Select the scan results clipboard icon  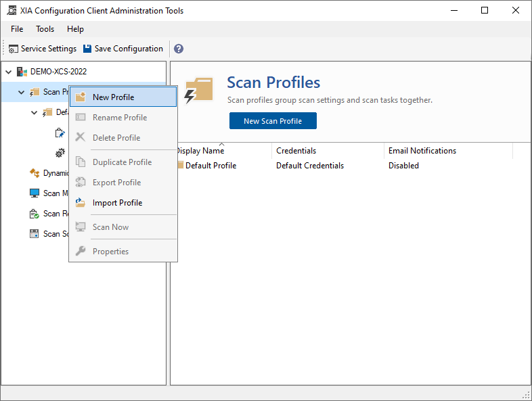[x=35, y=214]
